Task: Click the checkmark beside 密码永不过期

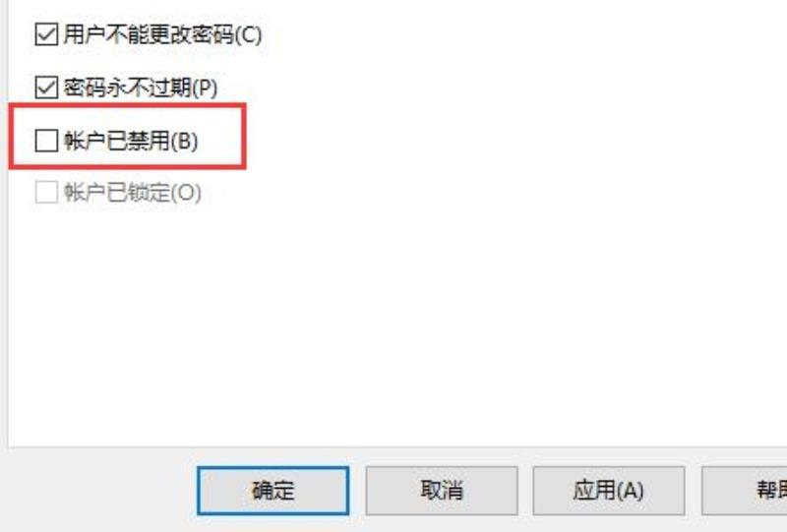Action: 46,88
